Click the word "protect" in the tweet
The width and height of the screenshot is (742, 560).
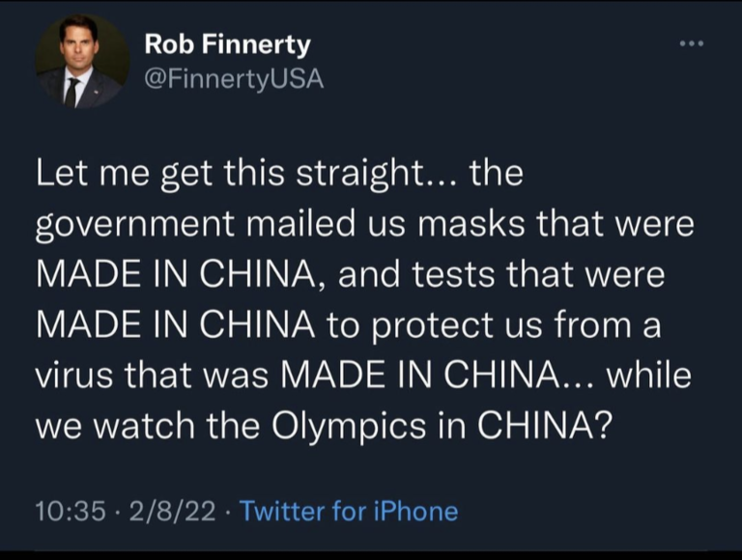(434, 326)
